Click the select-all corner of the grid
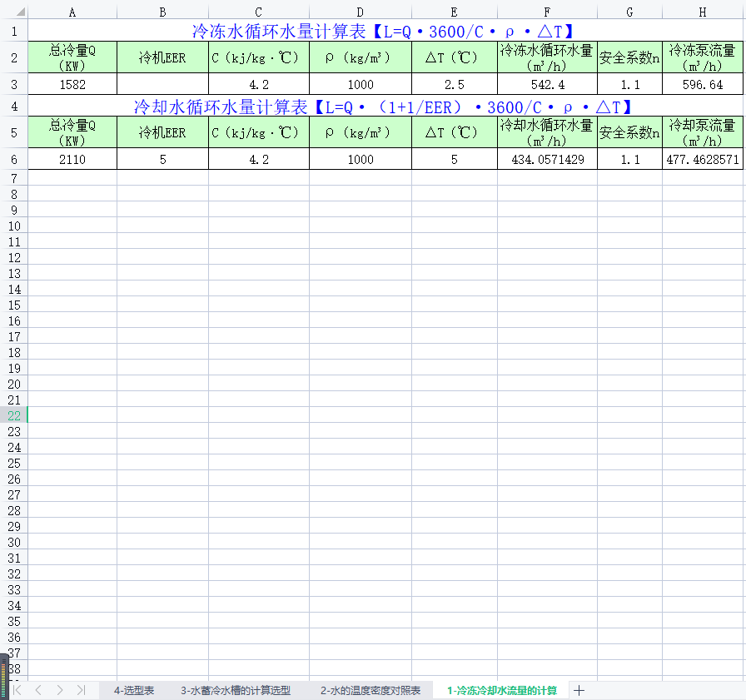This screenshot has height=700, width=746. [13, 12]
